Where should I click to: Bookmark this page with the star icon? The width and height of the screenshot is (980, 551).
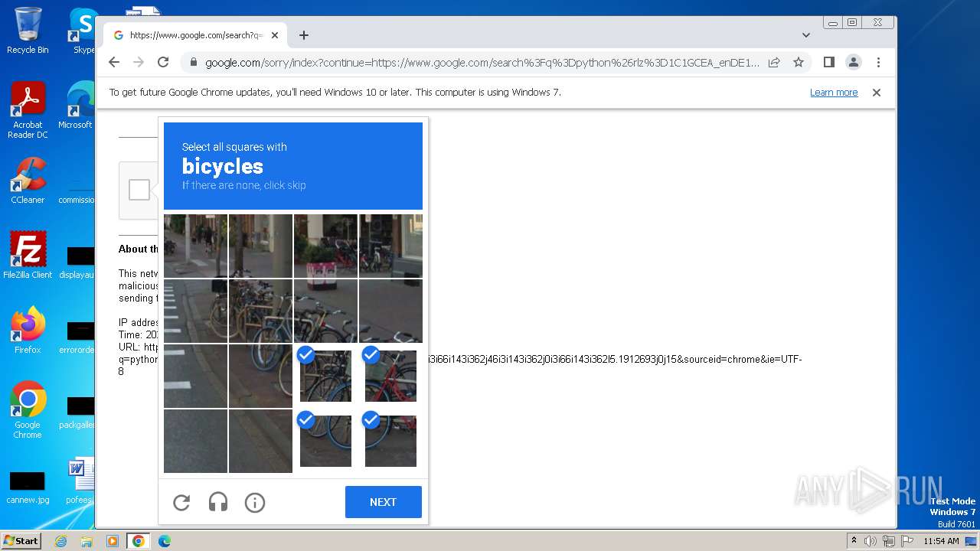[x=799, y=62]
